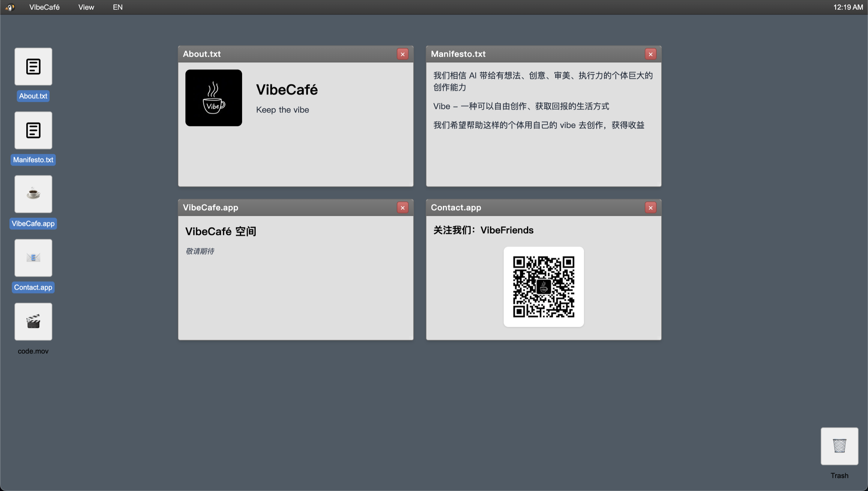Open the Trash icon

839,446
